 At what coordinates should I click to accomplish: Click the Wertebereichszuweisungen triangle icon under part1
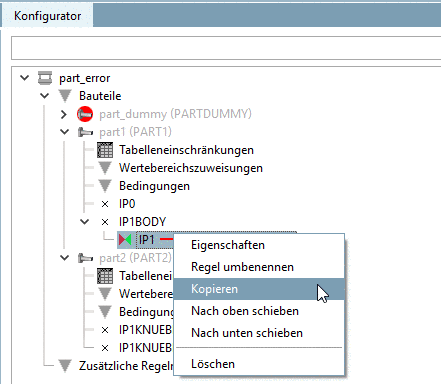[105, 168]
